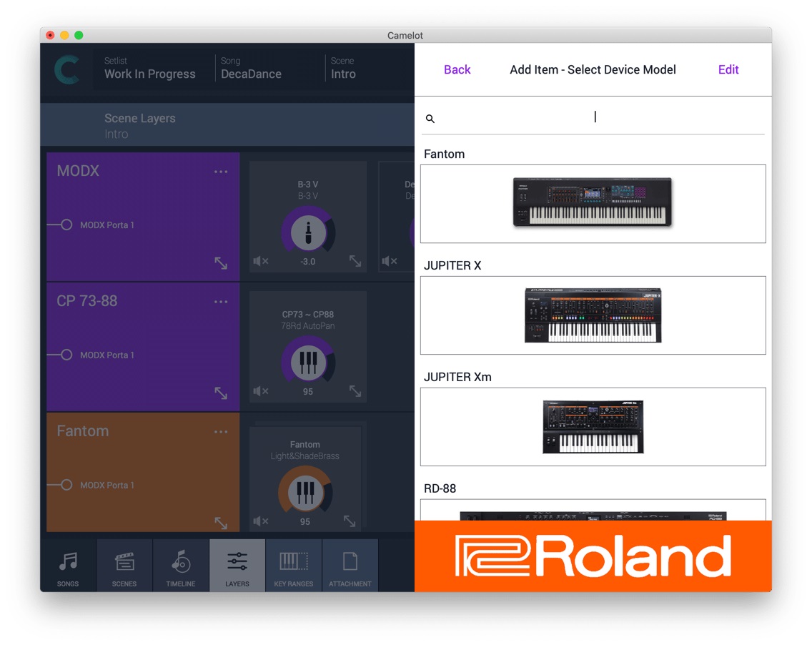Go Back from device model selection

(x=457, y=70)
